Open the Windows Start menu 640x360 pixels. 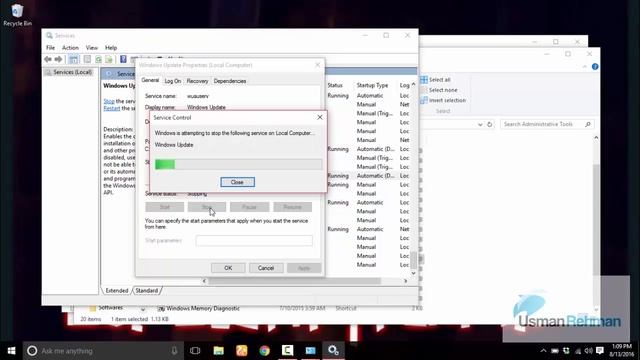pos(11,351)
